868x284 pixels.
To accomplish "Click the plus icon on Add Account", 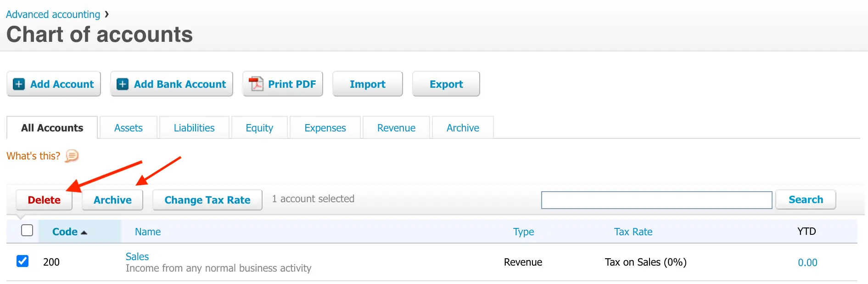I will (19, 84).
